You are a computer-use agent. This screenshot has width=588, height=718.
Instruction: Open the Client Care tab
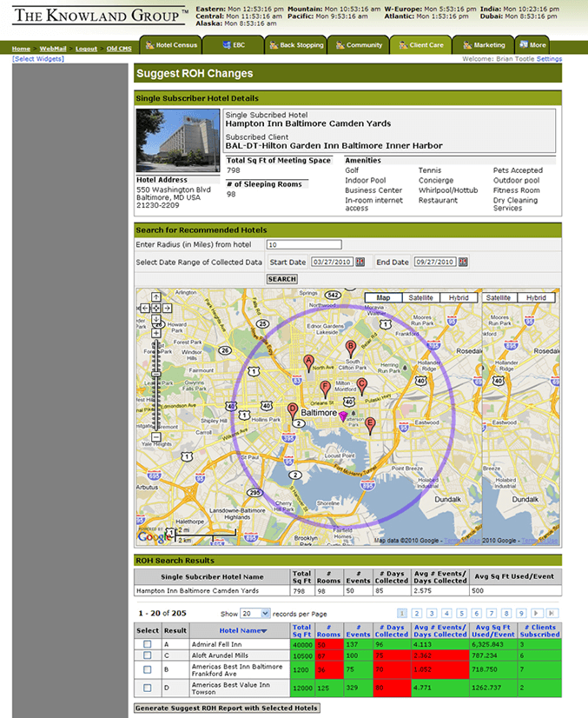[421, 45]
